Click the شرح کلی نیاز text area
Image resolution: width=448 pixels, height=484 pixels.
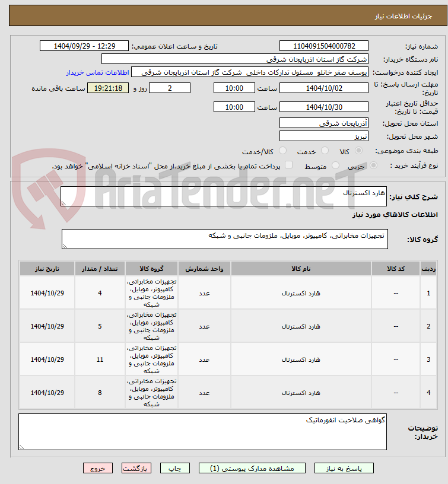224,196
